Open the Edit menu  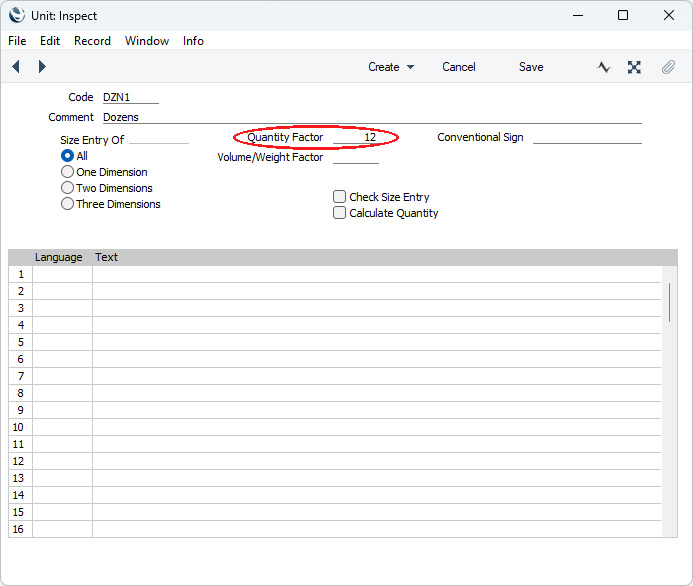[x=50, y=41]
